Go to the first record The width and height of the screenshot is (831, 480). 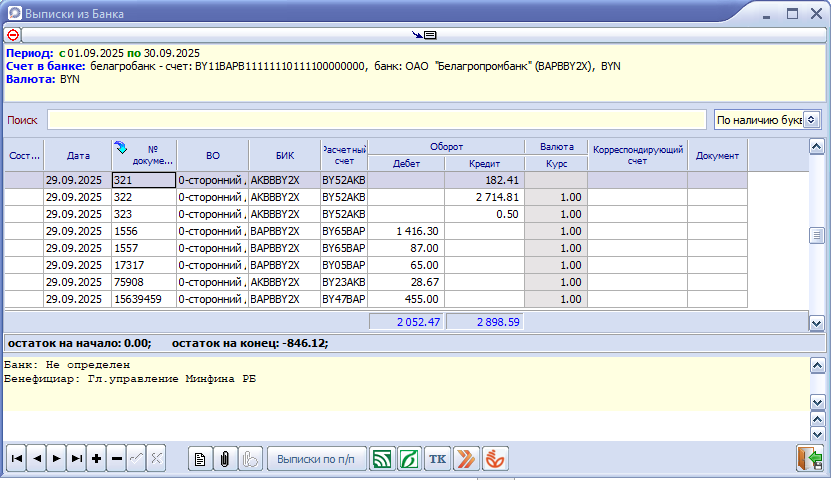[x=17, y=458]
